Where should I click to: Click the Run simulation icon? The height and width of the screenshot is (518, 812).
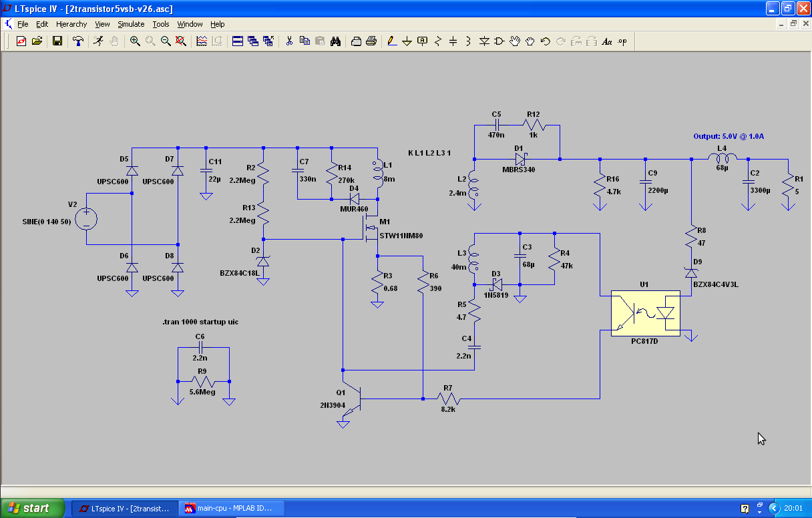(99, 41)
